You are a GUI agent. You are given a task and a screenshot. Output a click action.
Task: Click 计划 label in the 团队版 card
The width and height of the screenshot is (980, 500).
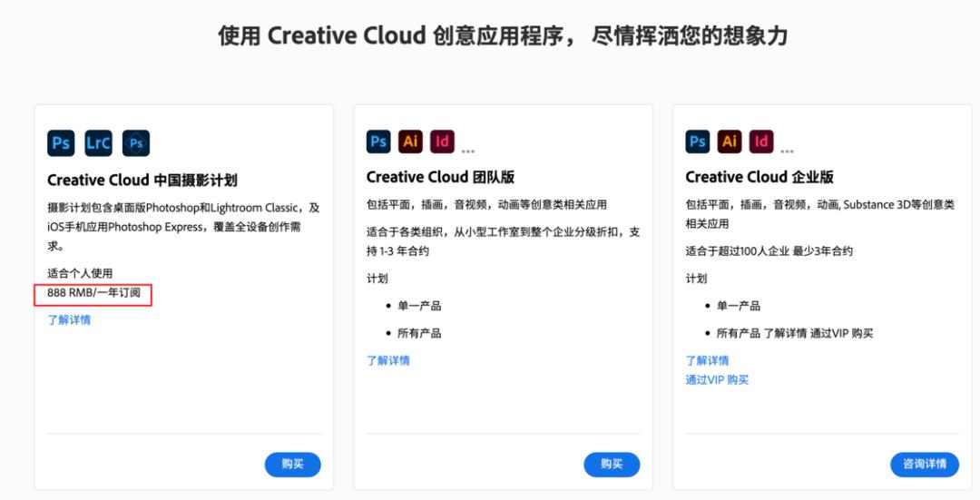point(377,279)
